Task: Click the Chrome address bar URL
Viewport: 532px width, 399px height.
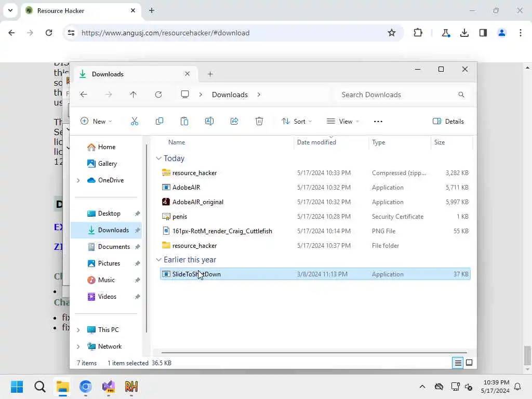Action: coord(165,33)
